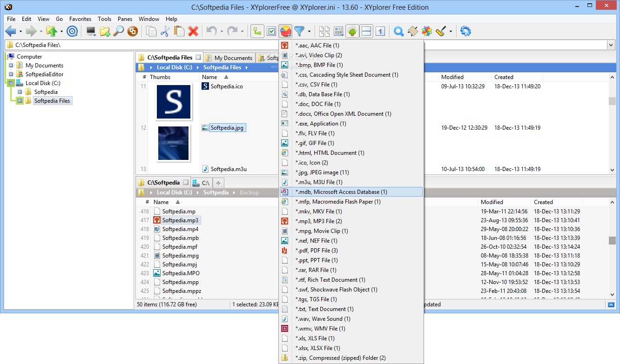Click the red Delete X icon
Viewport: 620px width, 364px height.
193,31
